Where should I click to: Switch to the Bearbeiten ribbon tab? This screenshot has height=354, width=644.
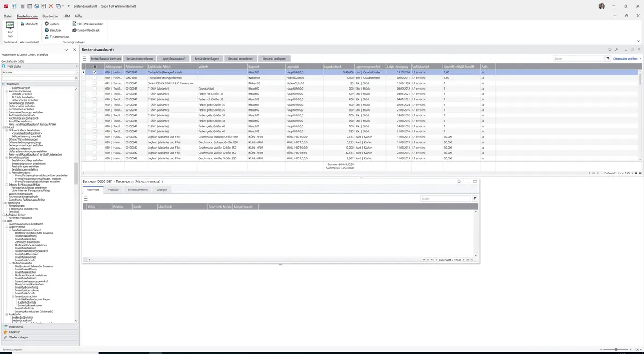click(50, 16)
